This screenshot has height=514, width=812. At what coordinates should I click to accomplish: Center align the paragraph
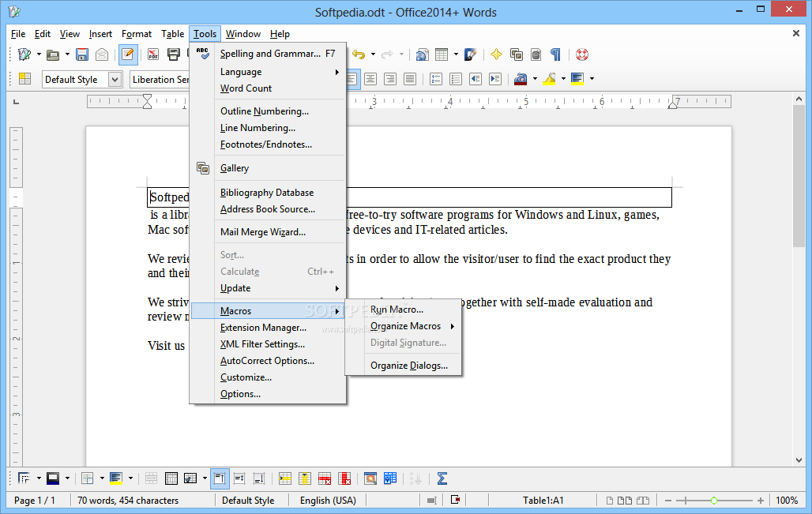click(370, 79)
